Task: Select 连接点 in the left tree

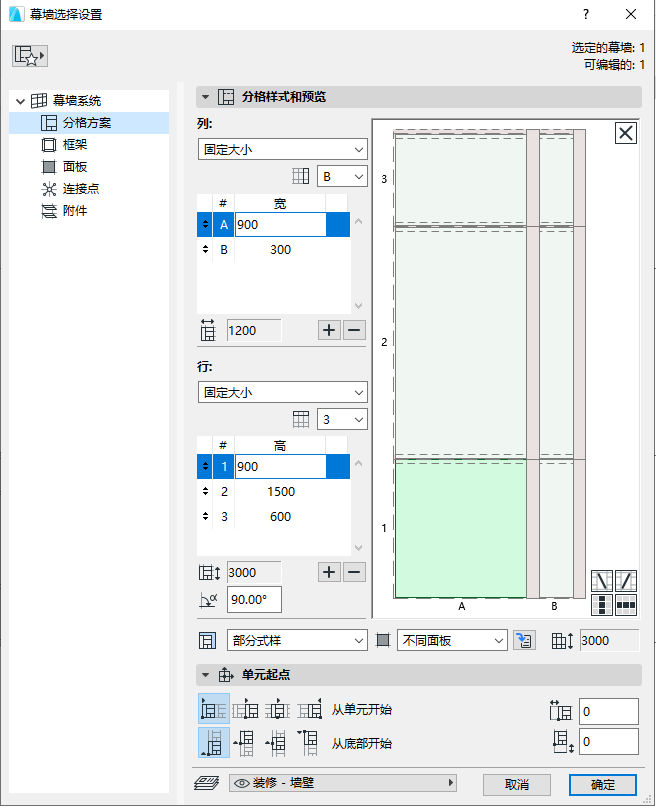Action: pyautogui.click(x=80, y=189)
